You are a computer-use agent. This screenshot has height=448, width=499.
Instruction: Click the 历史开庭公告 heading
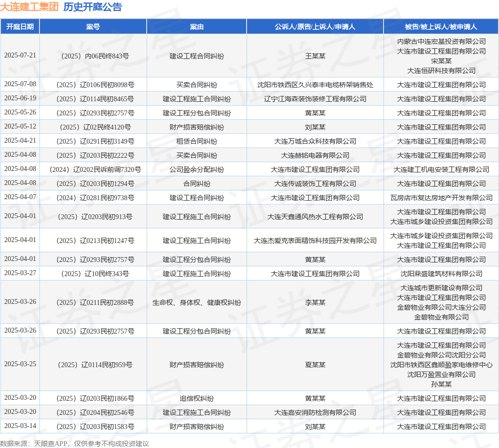click(x=93, y=7)
